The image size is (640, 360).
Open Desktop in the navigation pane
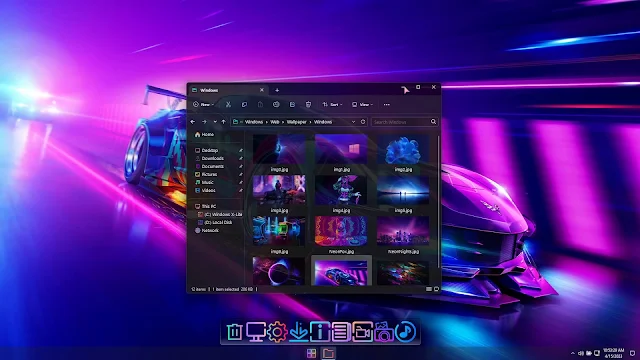[x=207, y=151]
